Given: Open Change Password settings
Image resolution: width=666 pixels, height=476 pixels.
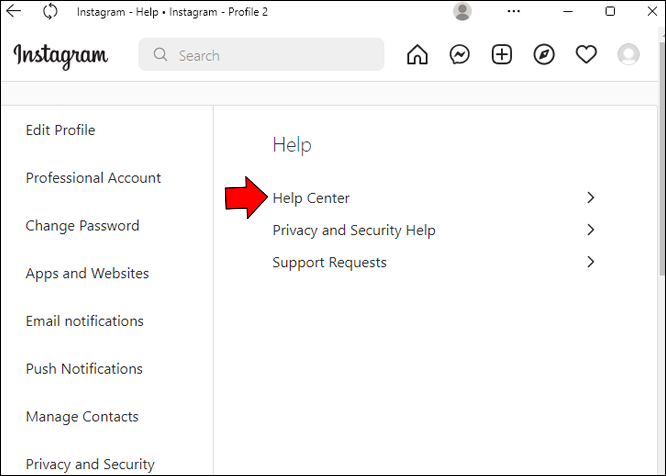Looking at the screenshot, I should (82, 226).
